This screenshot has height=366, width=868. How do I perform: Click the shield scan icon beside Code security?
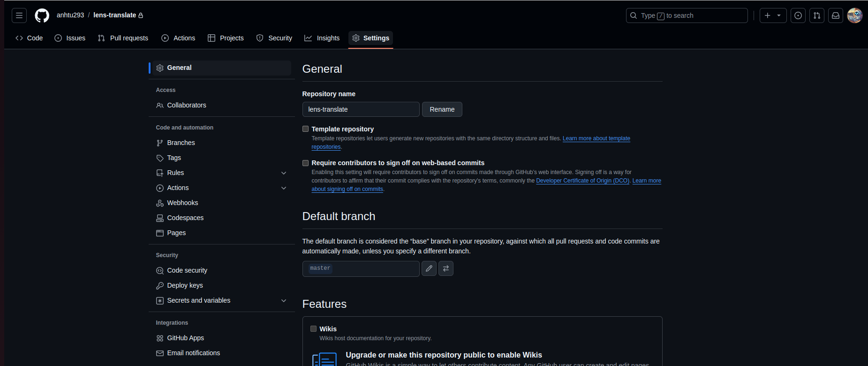pos(160,271)
